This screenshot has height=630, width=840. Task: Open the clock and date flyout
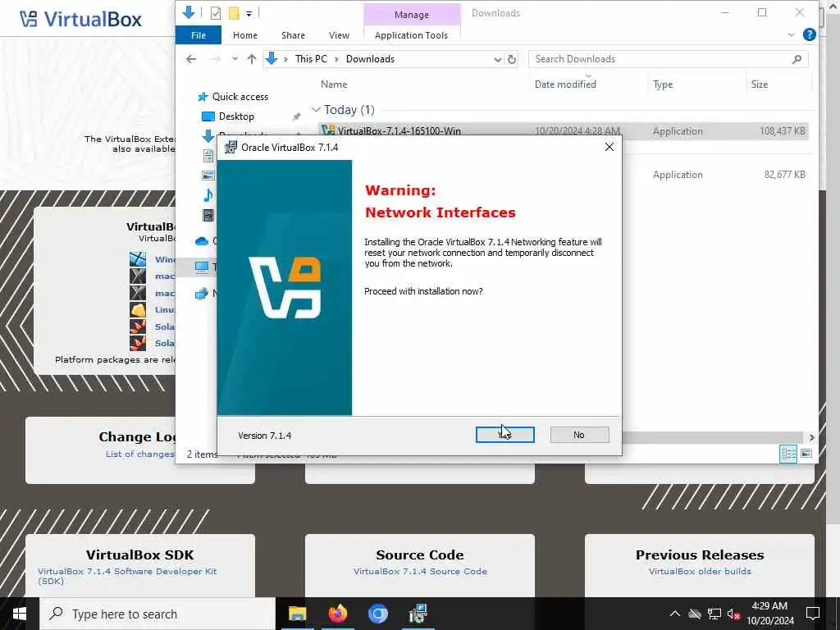point(769,614)
